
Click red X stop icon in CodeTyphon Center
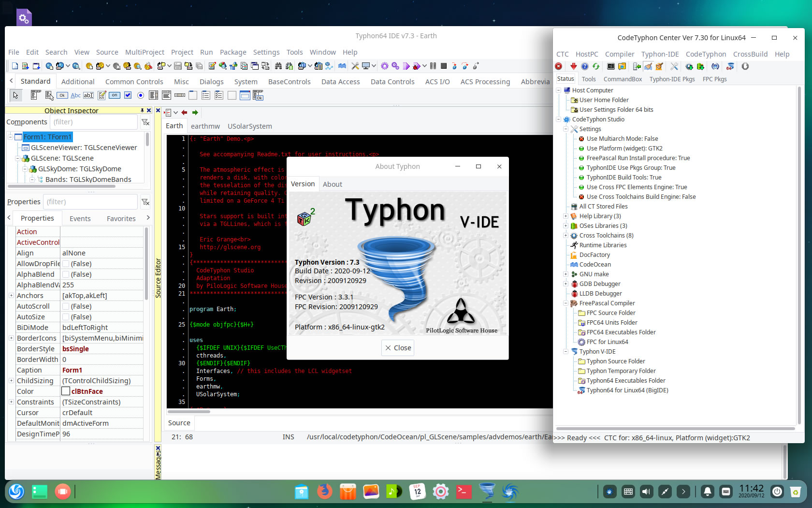[559, 66]
